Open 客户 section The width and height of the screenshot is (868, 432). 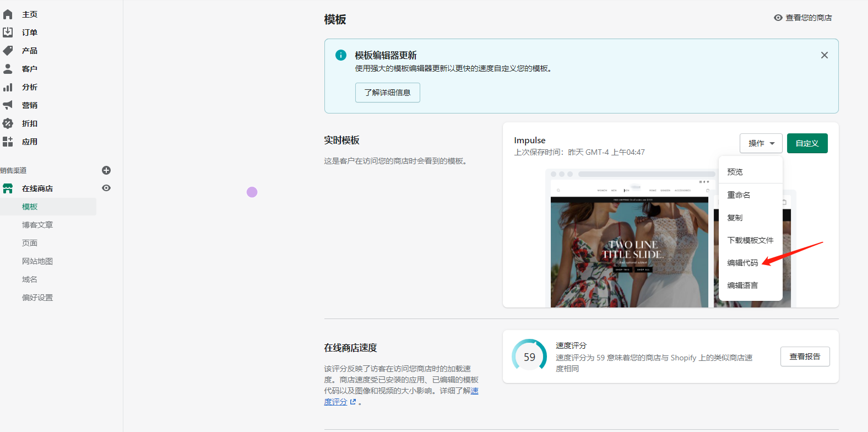coord(30,69)
